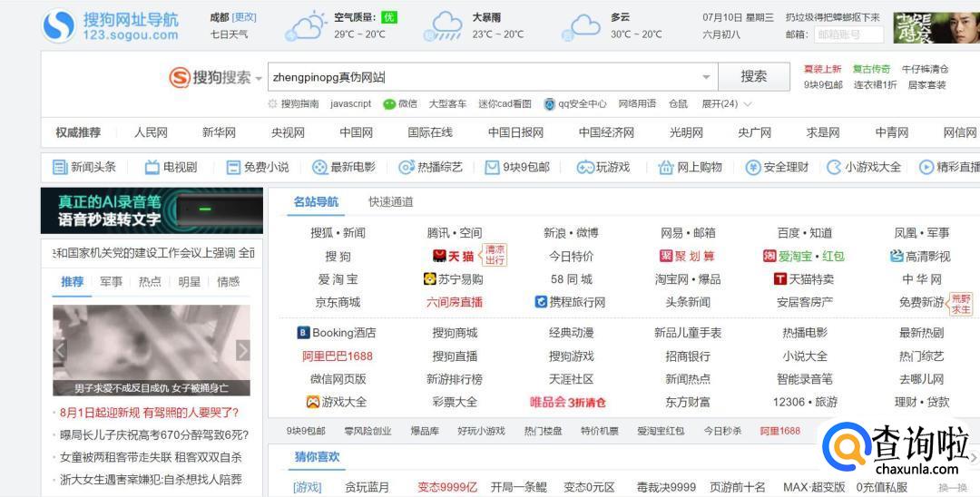
Task: Switch to the 快速通道 tab
Action: point(390,201)
